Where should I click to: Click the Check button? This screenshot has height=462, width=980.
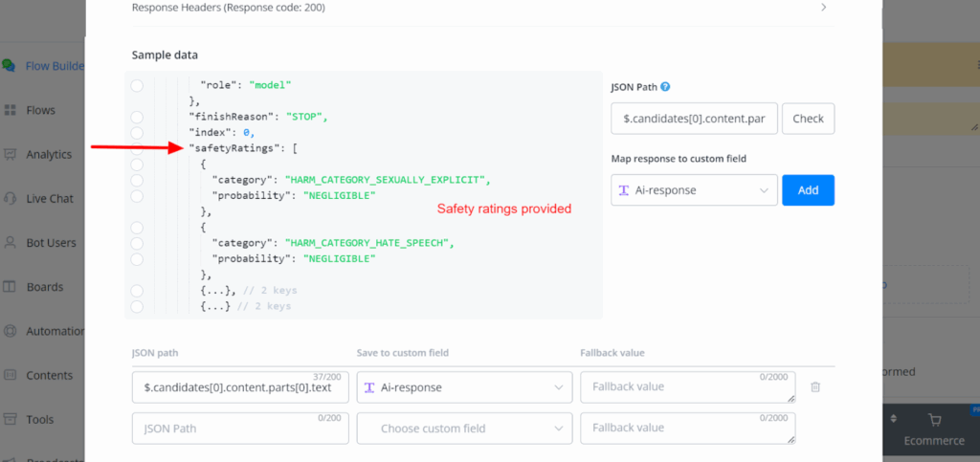tap(808, 119)
